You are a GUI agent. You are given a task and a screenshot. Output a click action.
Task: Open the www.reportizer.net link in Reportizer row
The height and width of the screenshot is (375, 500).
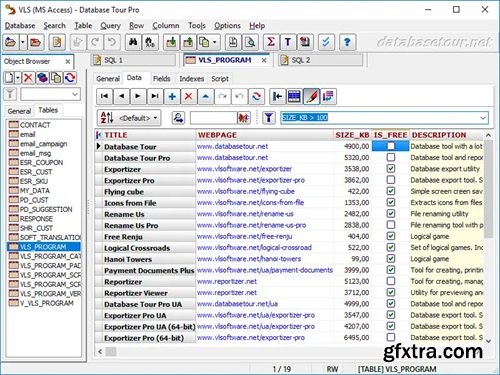tap(227, 281)
